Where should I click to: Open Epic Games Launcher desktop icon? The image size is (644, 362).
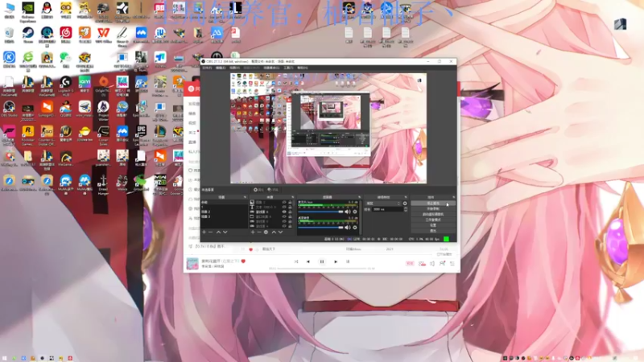141,134
